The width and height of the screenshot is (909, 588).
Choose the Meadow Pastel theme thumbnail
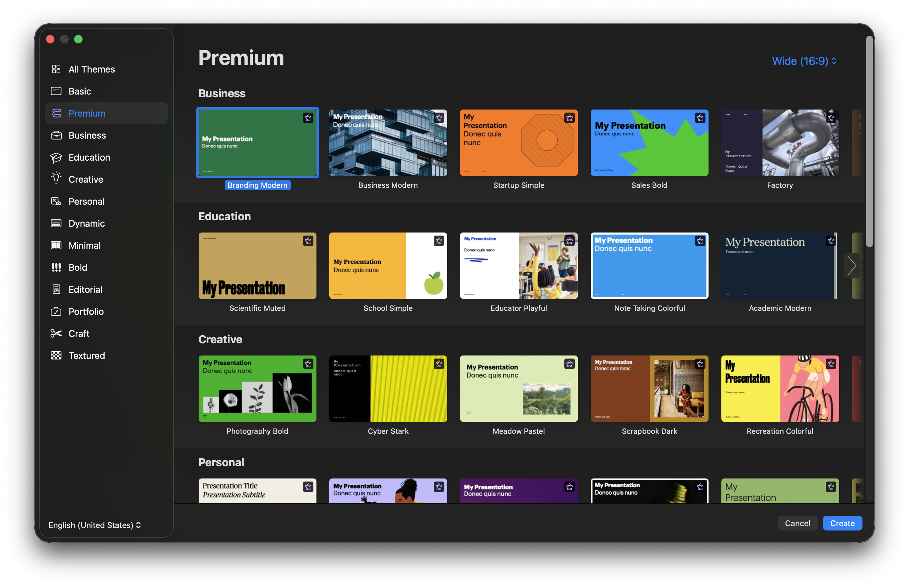pyautogui.click(x=518, y=389)
